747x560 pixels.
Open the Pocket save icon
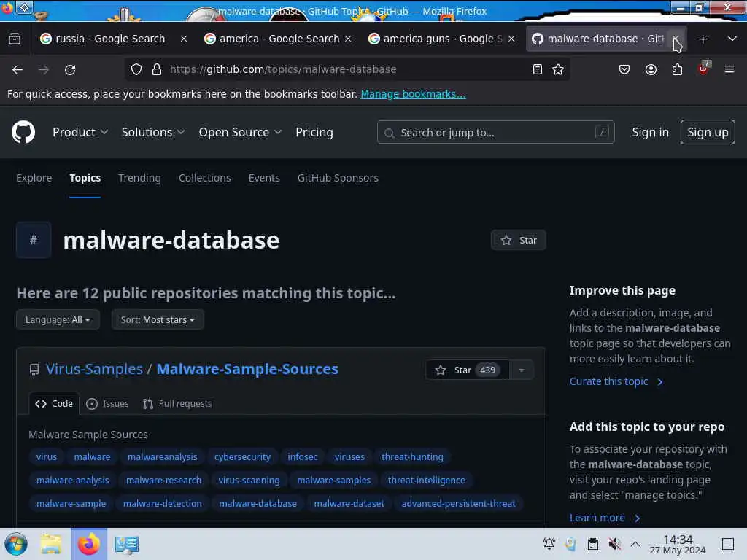624,69
